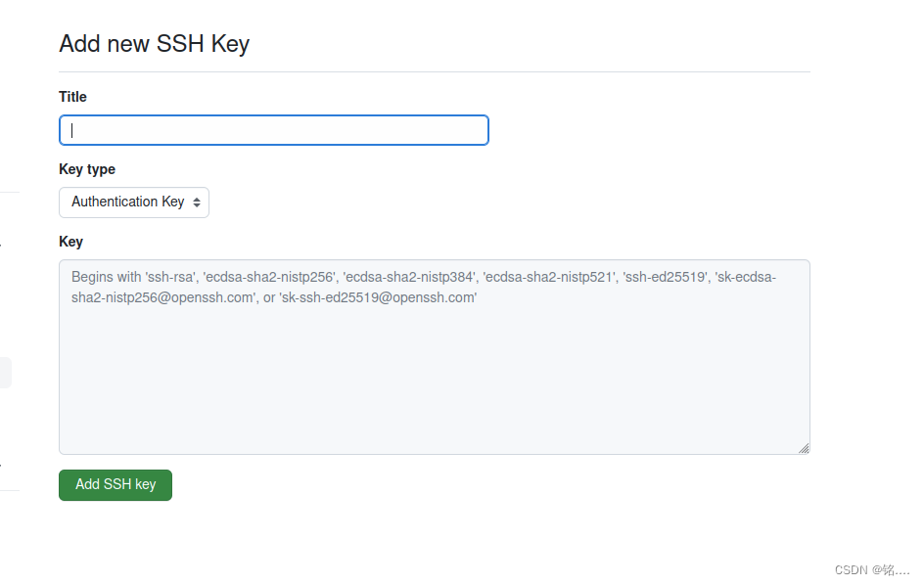Click inside the Key textarea
This screenshot has width=924, height=585.
[434, 356]
